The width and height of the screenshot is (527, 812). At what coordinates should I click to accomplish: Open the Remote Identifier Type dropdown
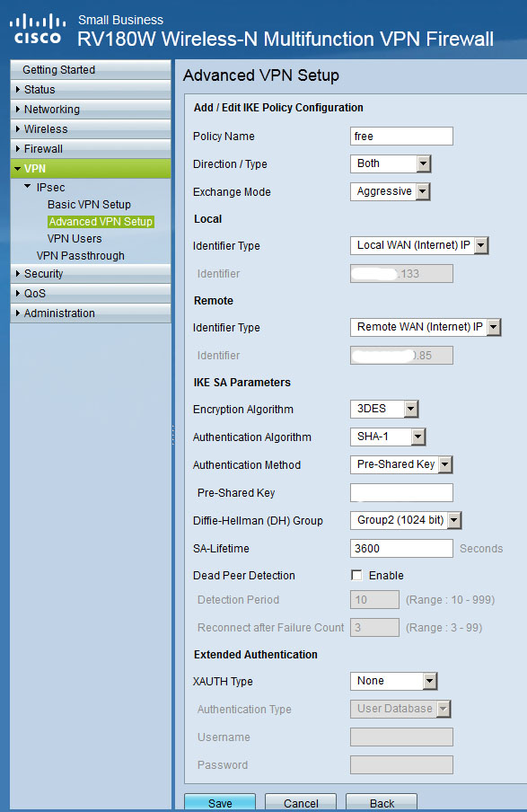[x=426, y=327]
